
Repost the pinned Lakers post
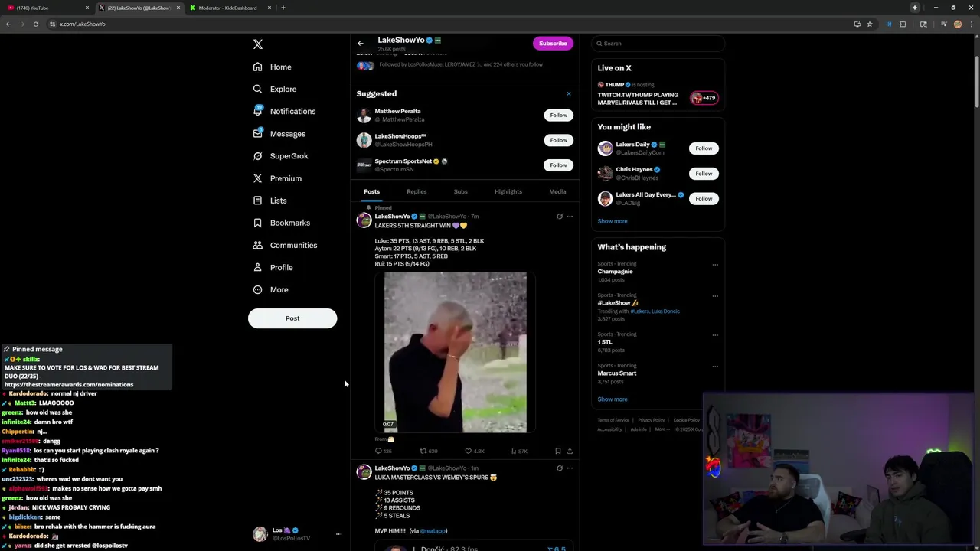pyautogui.click(x=423, y=451)
